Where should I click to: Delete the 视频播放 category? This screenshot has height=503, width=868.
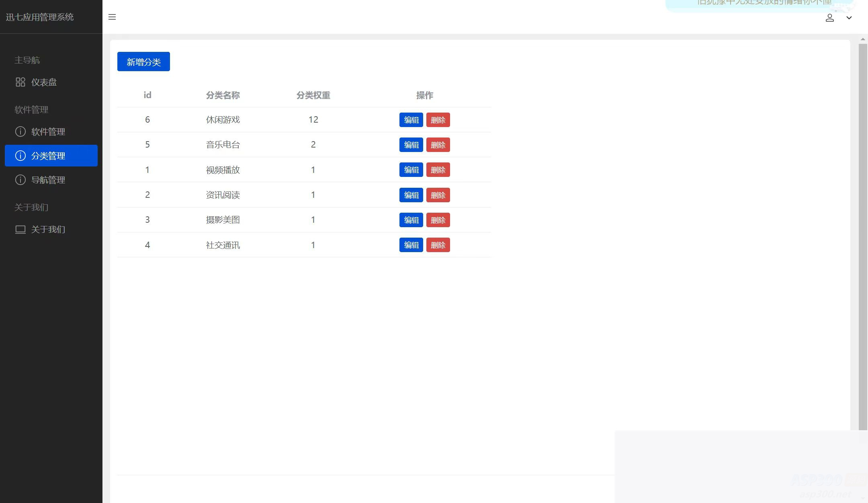click(438, 170)
